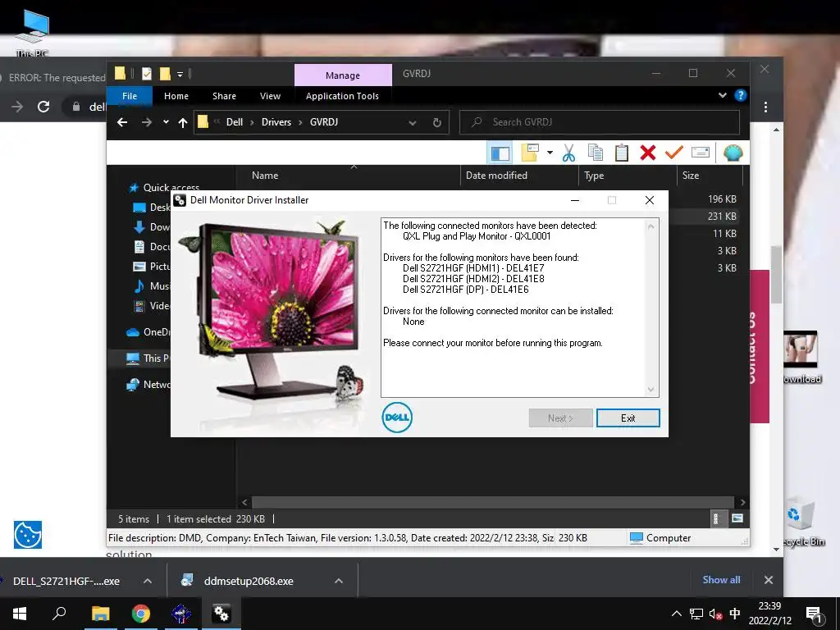The height and width of the screenshot is (630, 840).
Task: Click the cookie settings icon on webpage
Action: (x=28, y=535)
